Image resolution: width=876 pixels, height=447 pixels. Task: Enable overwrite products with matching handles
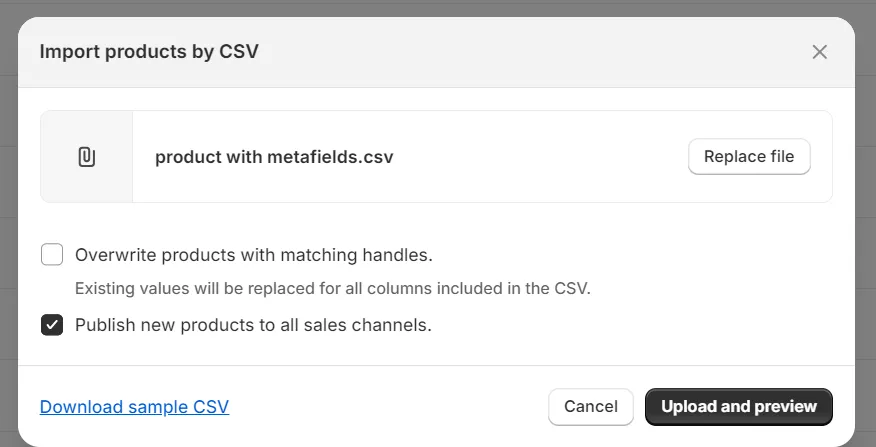pyautogui.click(x=52, y=255)
